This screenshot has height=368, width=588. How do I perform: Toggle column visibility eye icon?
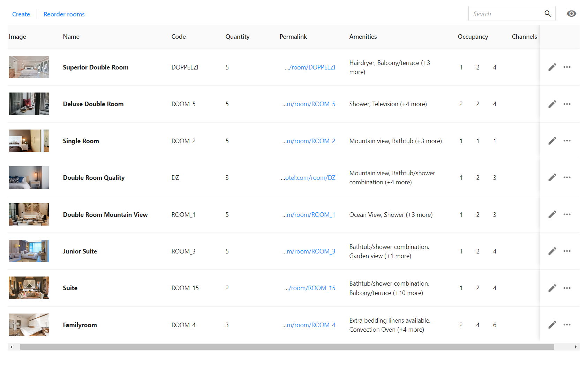point(571,14)
